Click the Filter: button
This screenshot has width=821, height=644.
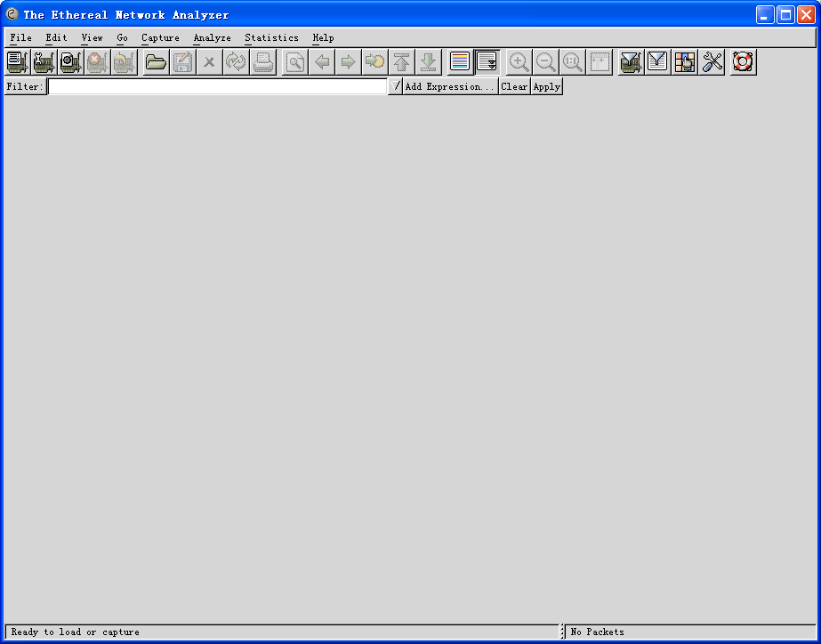[25, 87]
